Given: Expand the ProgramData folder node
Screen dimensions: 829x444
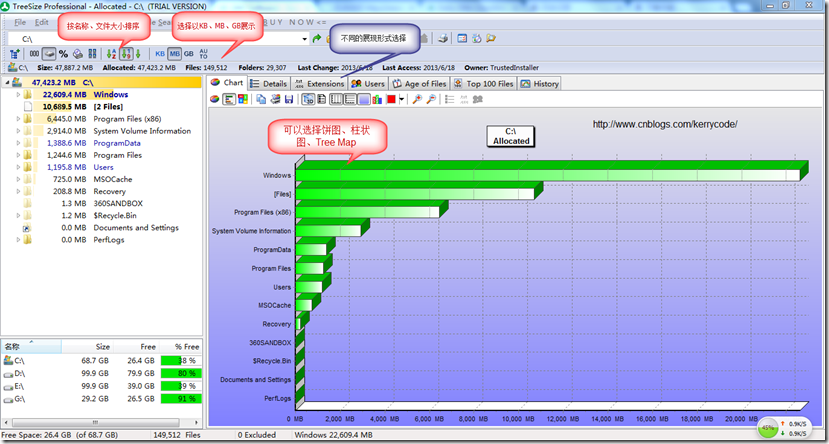Looking at the screenshot, I should coord(18,143).
